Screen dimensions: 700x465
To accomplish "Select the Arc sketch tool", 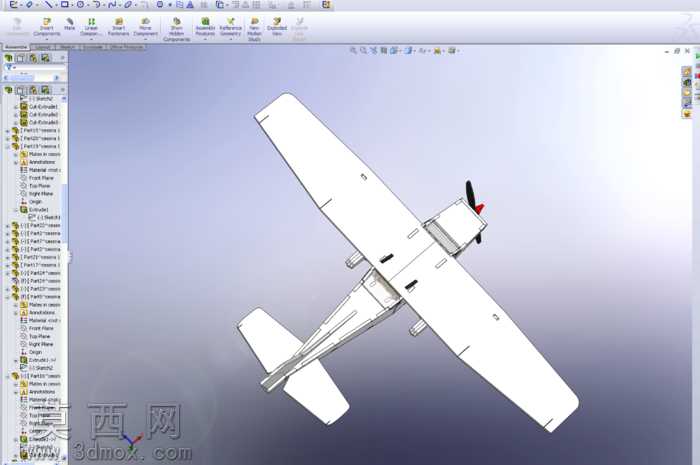I will click(x=96, y=4).
